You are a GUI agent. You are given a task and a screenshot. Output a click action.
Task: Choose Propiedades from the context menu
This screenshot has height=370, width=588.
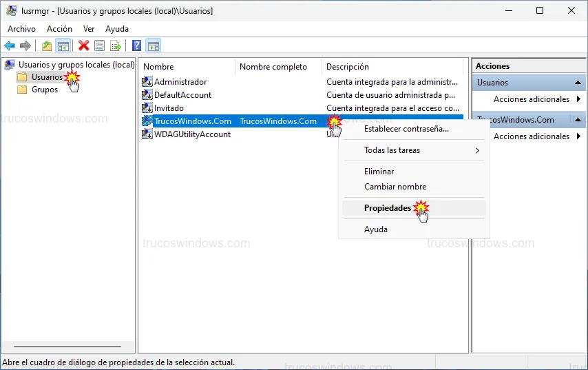(388, 208)
